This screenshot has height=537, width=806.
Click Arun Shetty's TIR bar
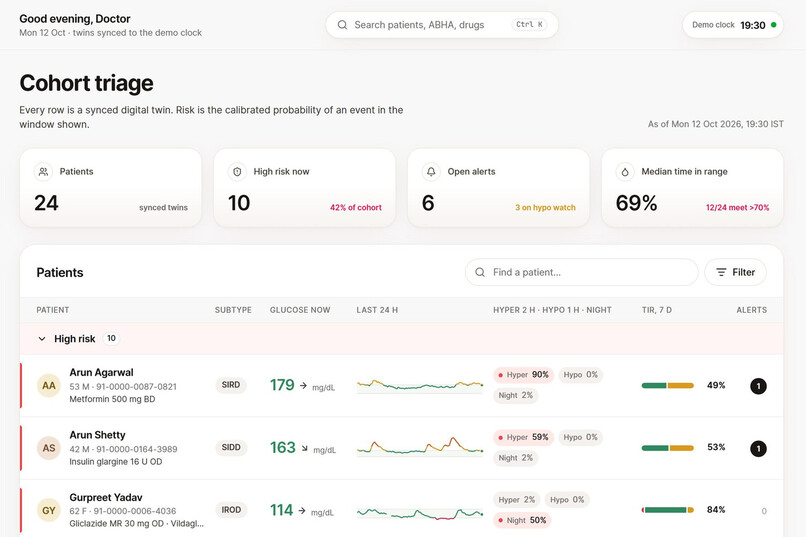point(668,448)
